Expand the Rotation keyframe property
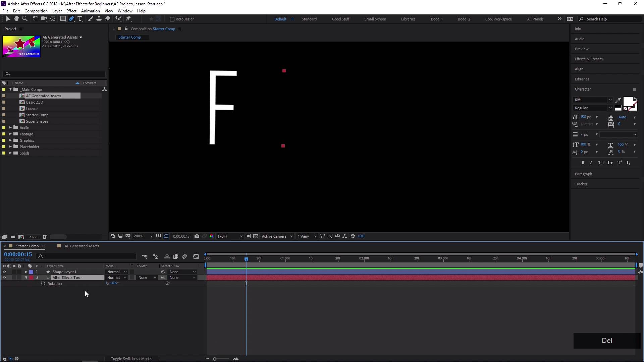This screenshot has width=644, height=362. tap(43, 283)
